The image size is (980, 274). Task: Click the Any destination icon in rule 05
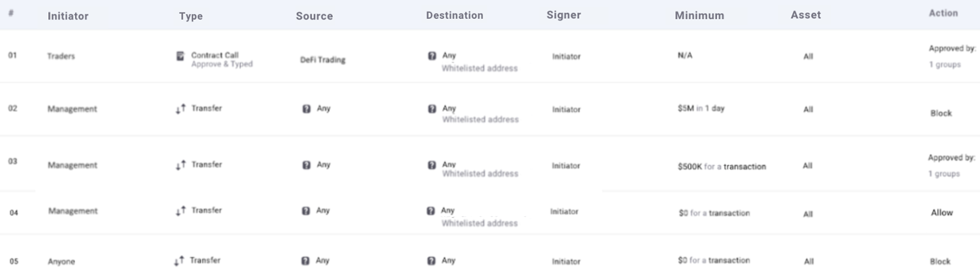(x=432, y=260)
